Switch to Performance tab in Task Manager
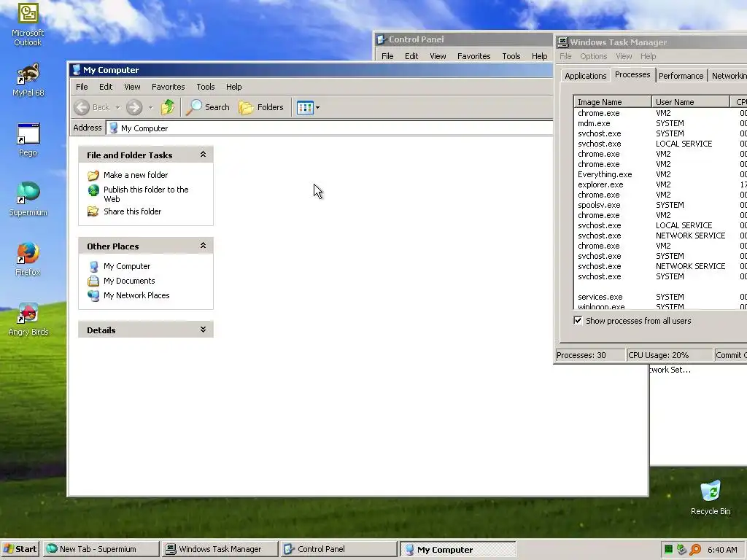 click(x=681, y=76)
